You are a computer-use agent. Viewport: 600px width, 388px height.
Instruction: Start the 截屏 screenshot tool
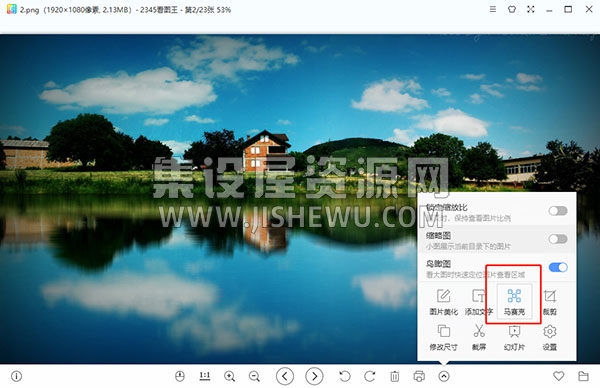click(x=479, y=337)
